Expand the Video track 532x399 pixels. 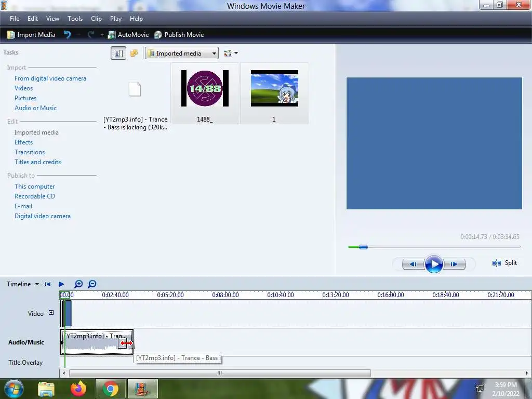point(51,313)
